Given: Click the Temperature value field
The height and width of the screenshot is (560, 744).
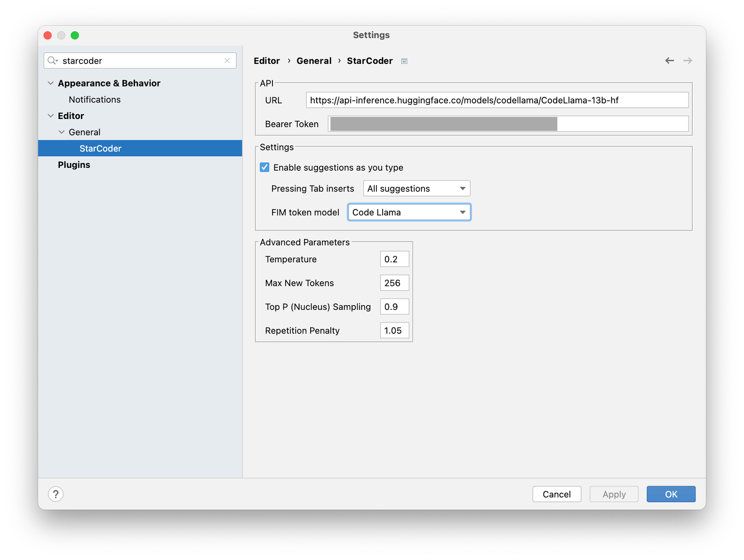Looking at the screenshot, I should tap(394, 259).
